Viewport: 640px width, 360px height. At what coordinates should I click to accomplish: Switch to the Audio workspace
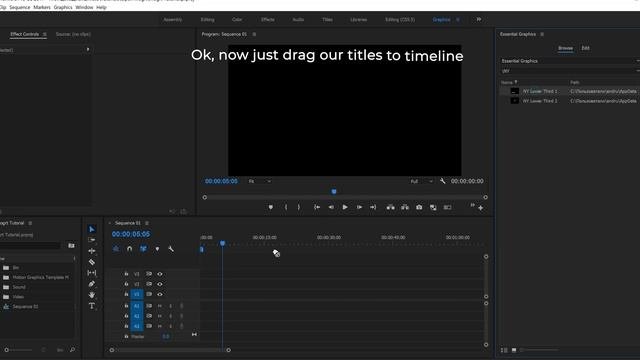coord(298,20)
